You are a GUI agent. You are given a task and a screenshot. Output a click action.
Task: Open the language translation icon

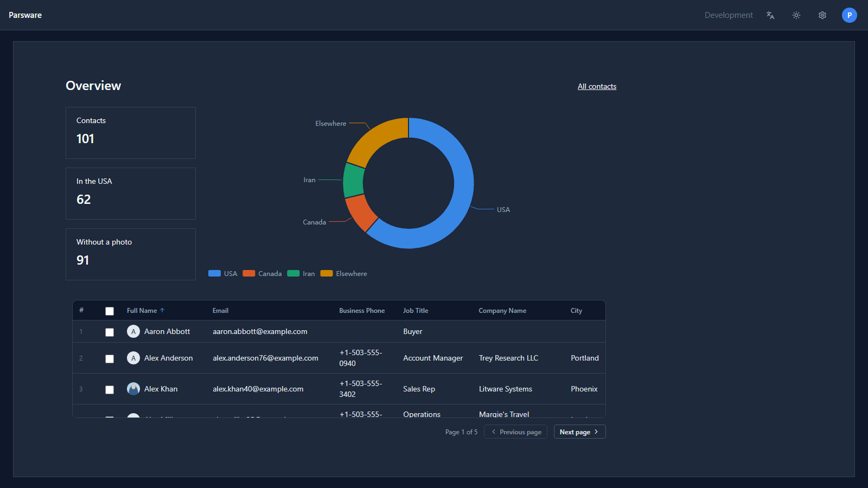click(x=770, y=15)
